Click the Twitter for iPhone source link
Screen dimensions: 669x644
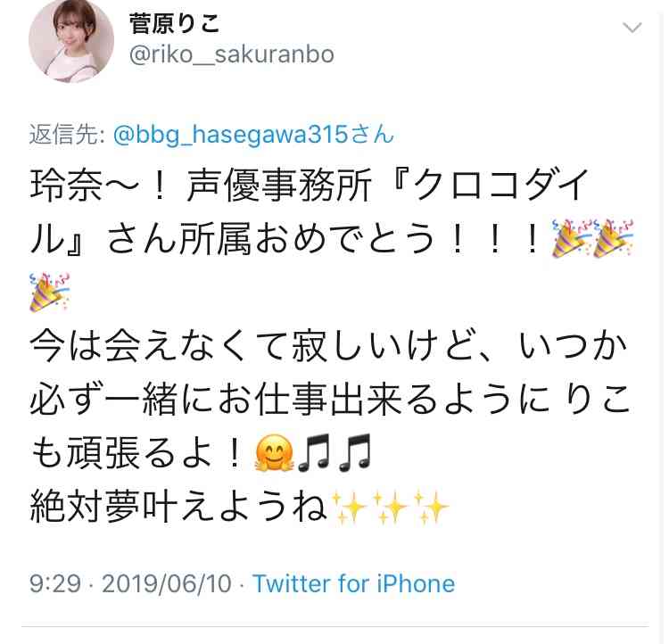(x=354, y=583)
